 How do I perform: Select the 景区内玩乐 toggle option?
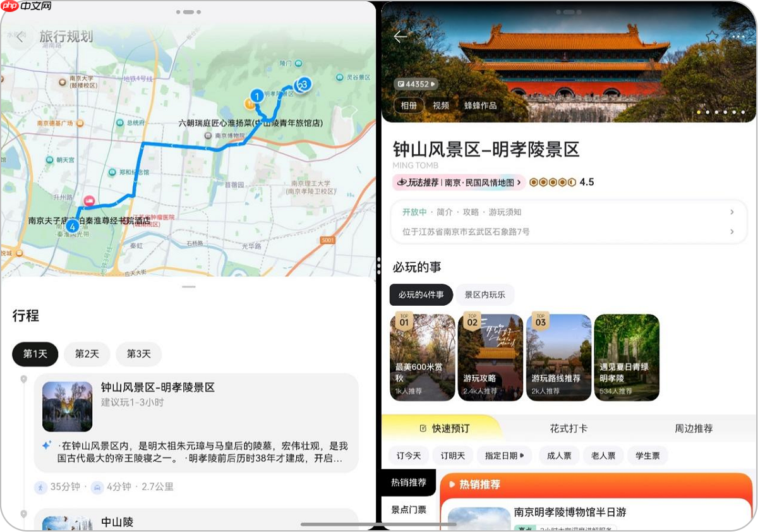click(484, 294)
